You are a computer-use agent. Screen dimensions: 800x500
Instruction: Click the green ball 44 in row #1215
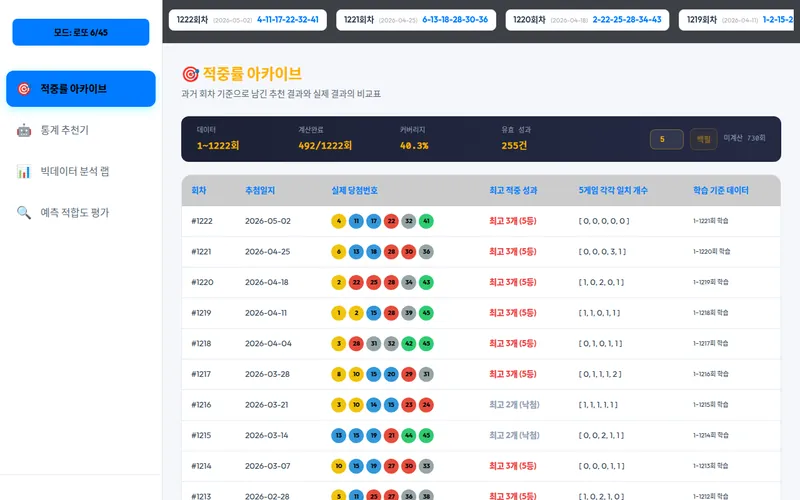pyautogui.click(x=409, y=435)
